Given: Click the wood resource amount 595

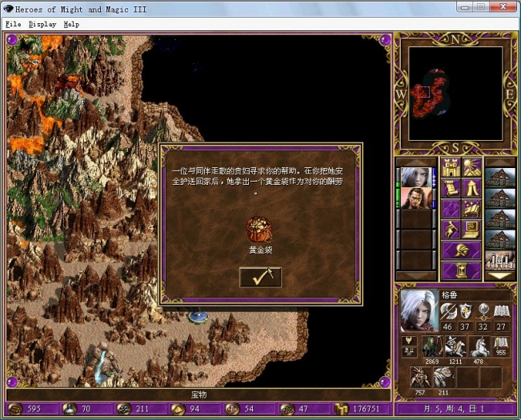Looking at the screenshot, I should [x=34, y=409].
